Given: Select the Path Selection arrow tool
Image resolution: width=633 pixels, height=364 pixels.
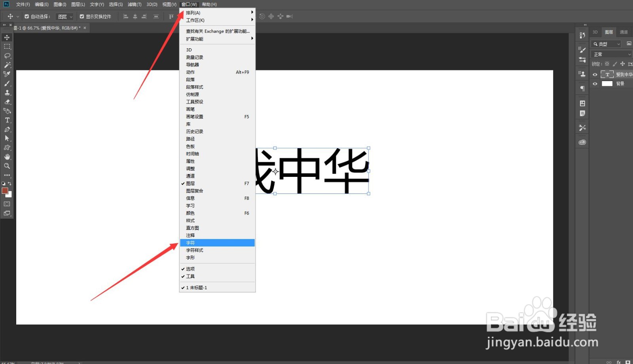Looking at the screenshot, I should [x=7, y=138].
